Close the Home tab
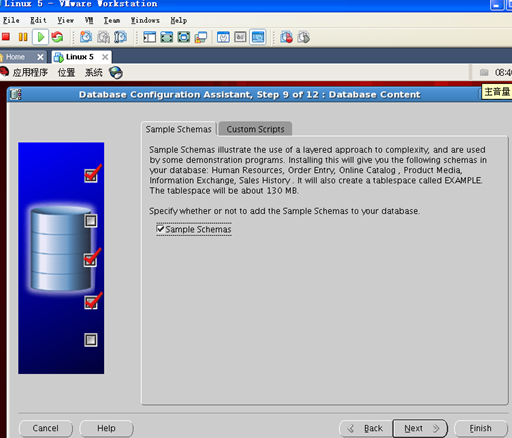The height and width of the screenshot is (438, 512). pyautogui.click(x=40, y=57)
